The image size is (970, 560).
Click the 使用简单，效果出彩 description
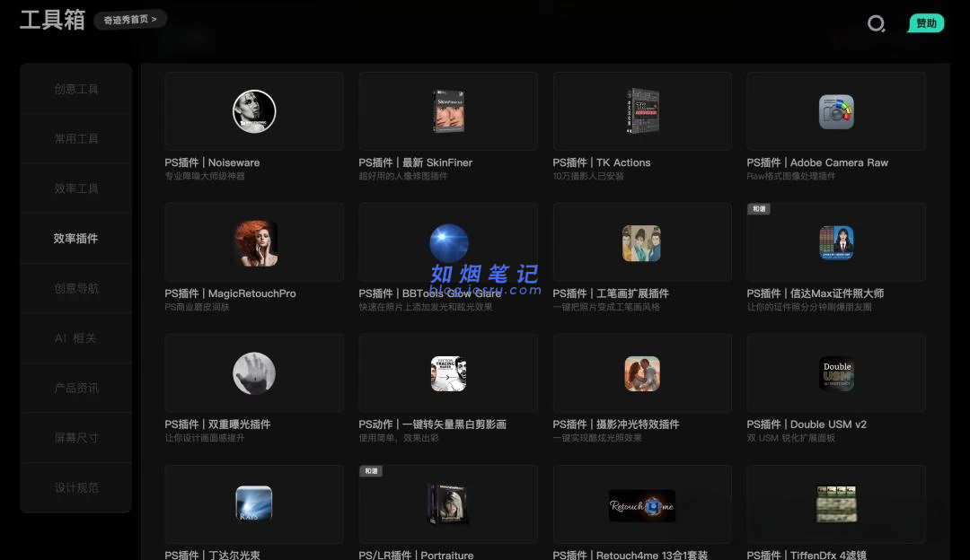(399, 438)
